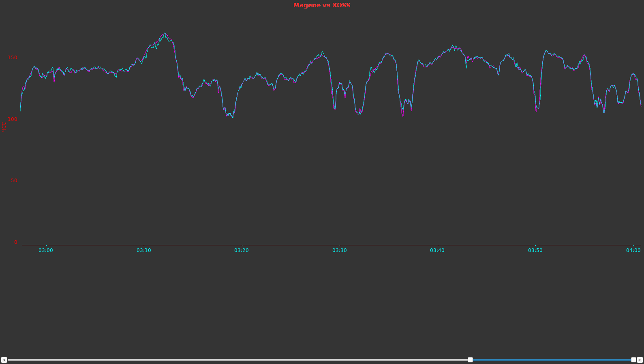Click the ЧСС y-axis title
The height and width of the screenshot is (364, 644).
click(4, 127)
